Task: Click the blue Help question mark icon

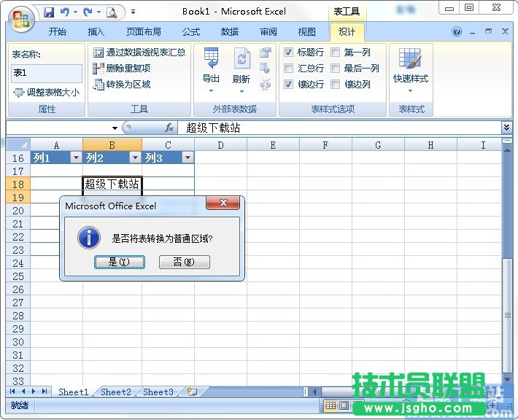Action: 457,32
